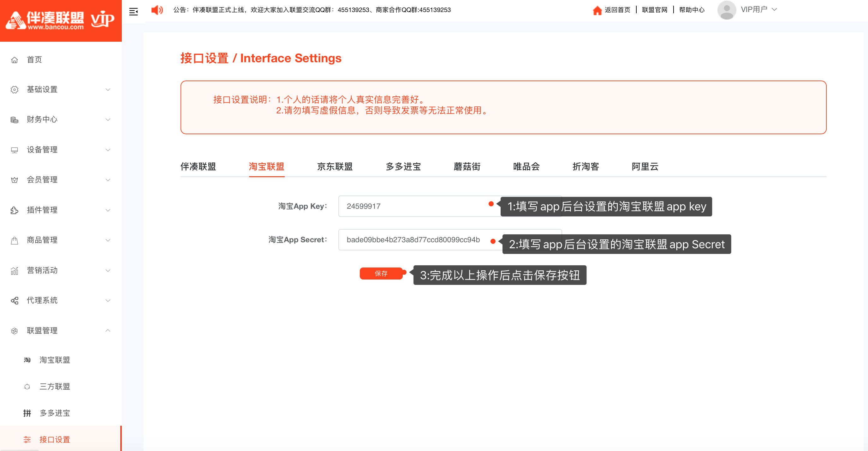Image resolution: width=868 pixels, height=451 pixels.
Task: Click the sliders icon beside 接口设置
Action: pos(27,440)
